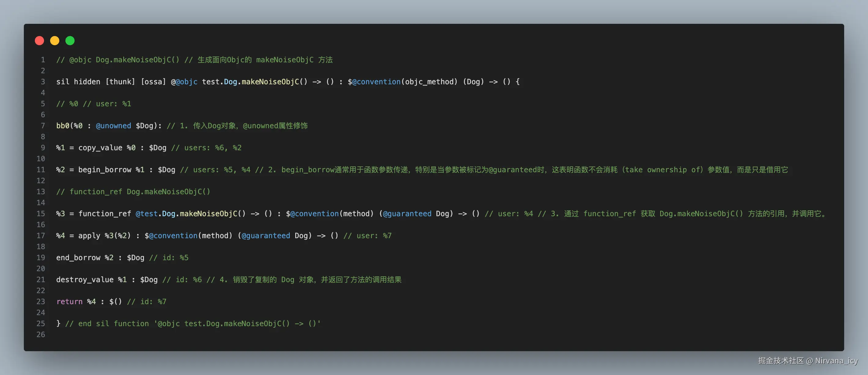Click @unowned attribute on line 7
Screen dimensions: 868x375
pos(114,126)
